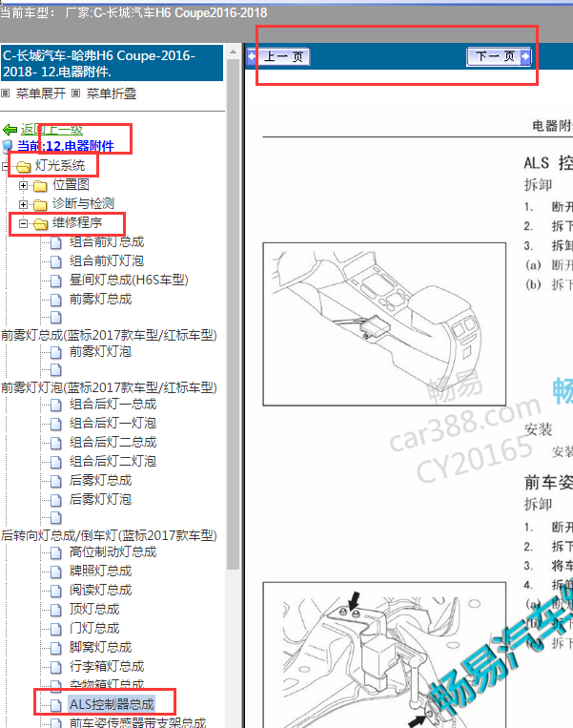Select the 诊断与检测 tree item

tap(83, 204)
